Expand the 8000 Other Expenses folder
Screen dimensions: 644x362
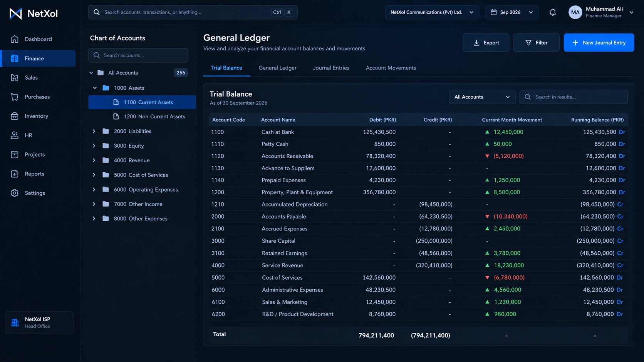[x=94, y=219]
